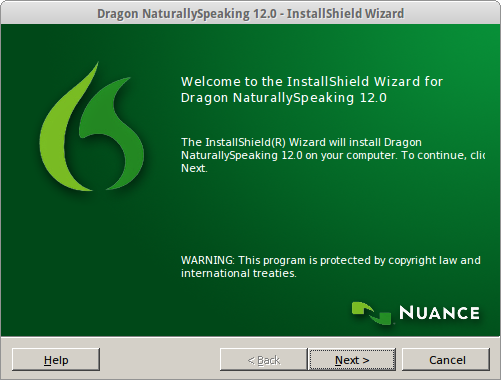Cancel the installation wizard
The image size is (501, 380).
(x=446, y=360)
